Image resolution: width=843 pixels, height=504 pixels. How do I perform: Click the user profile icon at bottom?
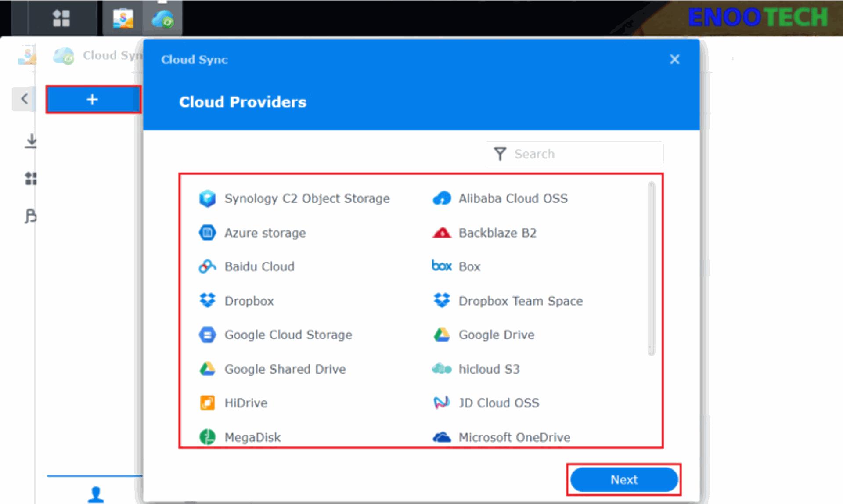point(96,494)
